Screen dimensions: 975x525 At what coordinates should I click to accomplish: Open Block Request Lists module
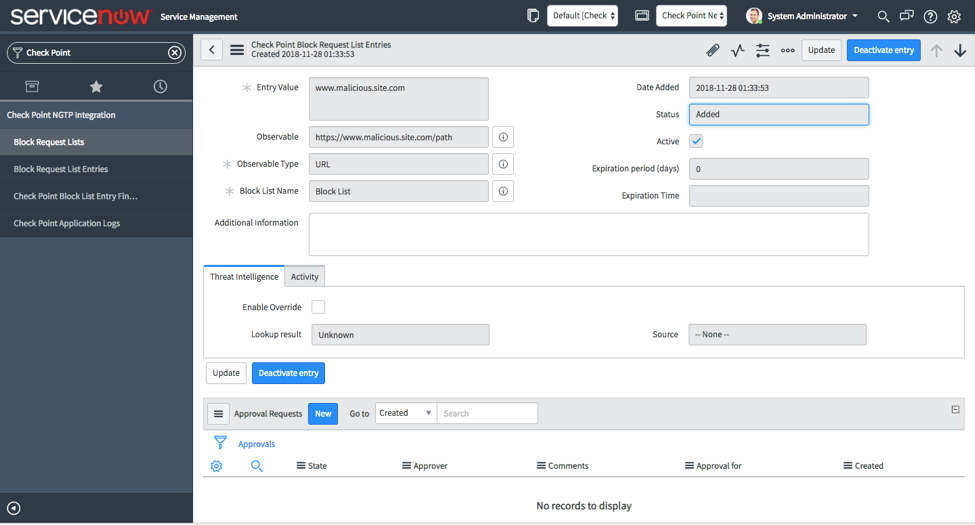pos(96,142)
